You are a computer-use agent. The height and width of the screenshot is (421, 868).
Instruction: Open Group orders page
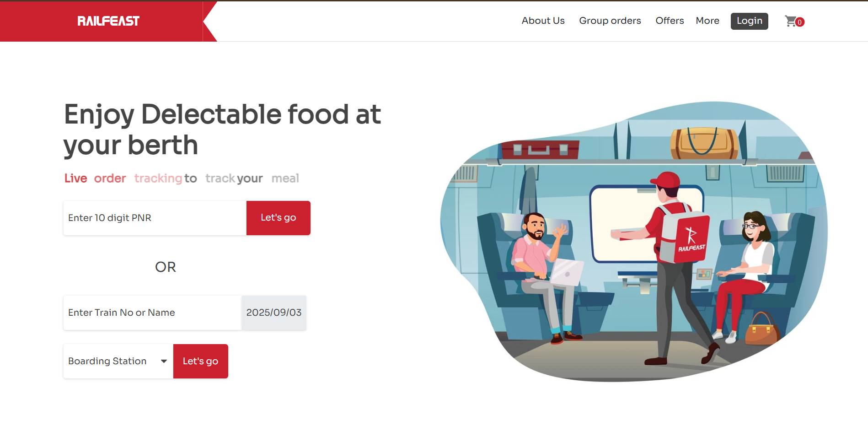[x=610, y=21]
